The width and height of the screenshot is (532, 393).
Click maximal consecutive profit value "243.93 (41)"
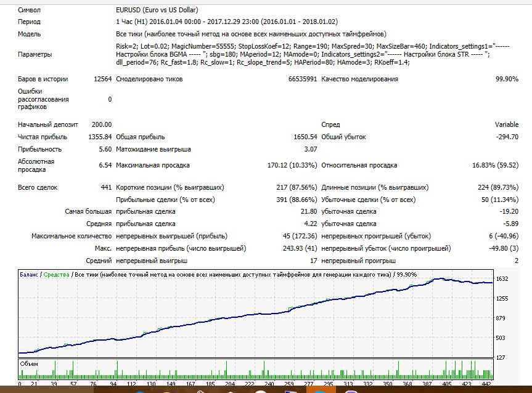(300, 248)
